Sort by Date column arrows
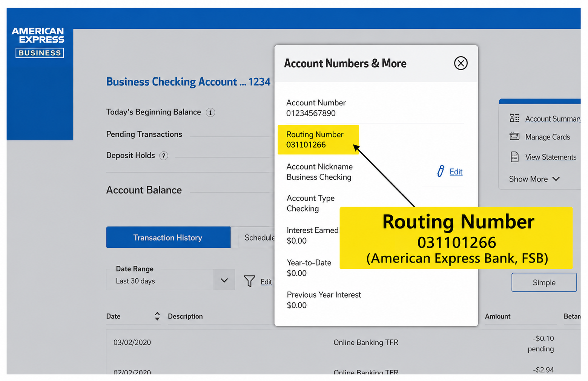588x381 pixels. [157, 316]
